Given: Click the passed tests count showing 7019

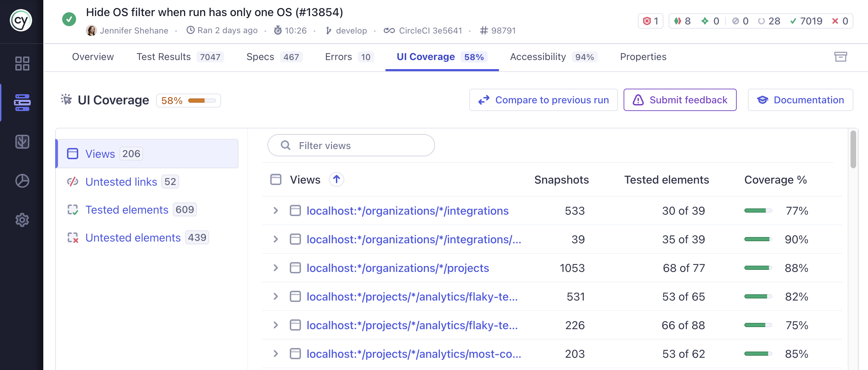Looking at the screenshot, I should point(806,21).
